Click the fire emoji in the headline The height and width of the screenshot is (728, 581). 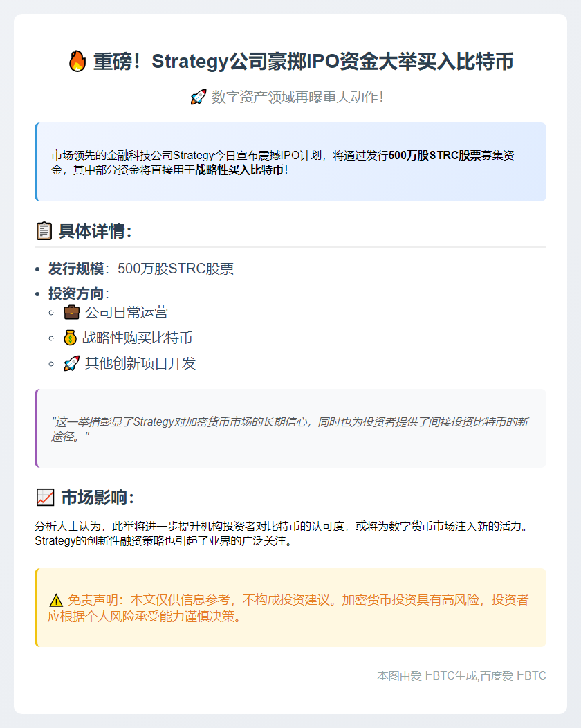tap(77, 62)
